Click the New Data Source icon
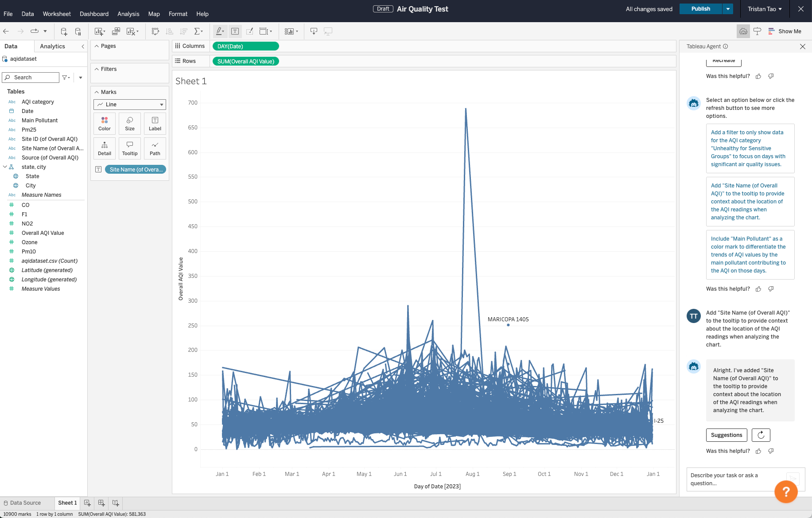This screenshot has width=812, height=518. tap(64, 31)
